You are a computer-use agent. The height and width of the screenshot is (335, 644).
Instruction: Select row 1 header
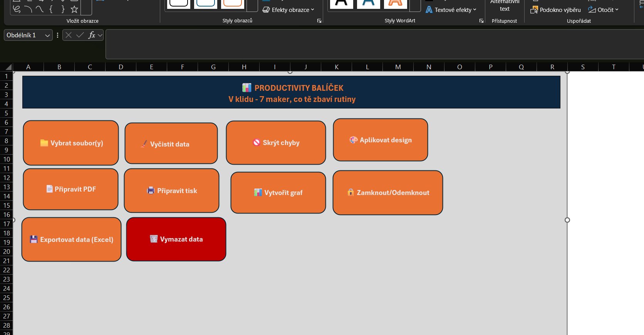(6, 76)
